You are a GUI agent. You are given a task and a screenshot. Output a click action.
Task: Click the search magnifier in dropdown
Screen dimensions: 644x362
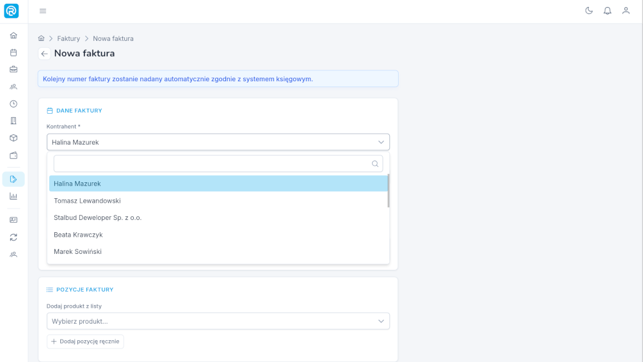(x=375, y=164)
